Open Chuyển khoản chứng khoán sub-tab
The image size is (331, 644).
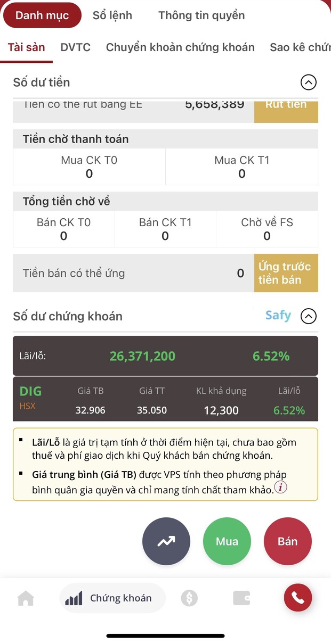click(180, 47)
